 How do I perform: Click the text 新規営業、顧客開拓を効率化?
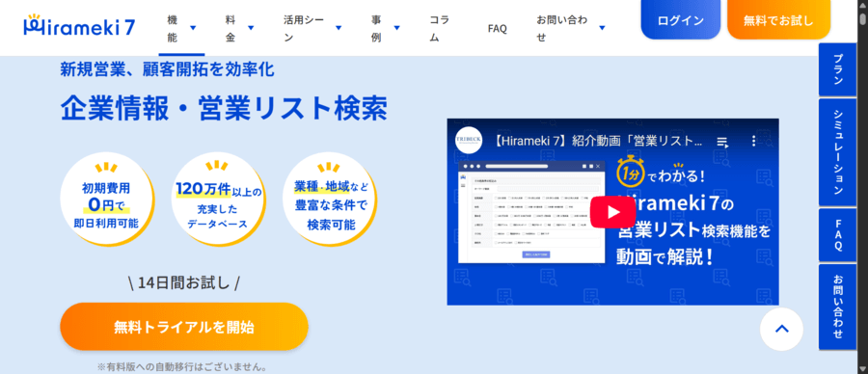pos(167,69)
